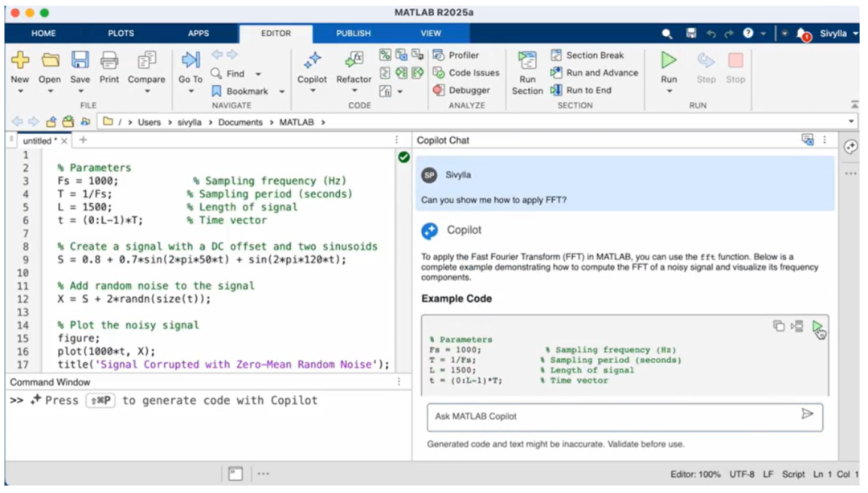Select the EDITOR tab

[276, 33]
